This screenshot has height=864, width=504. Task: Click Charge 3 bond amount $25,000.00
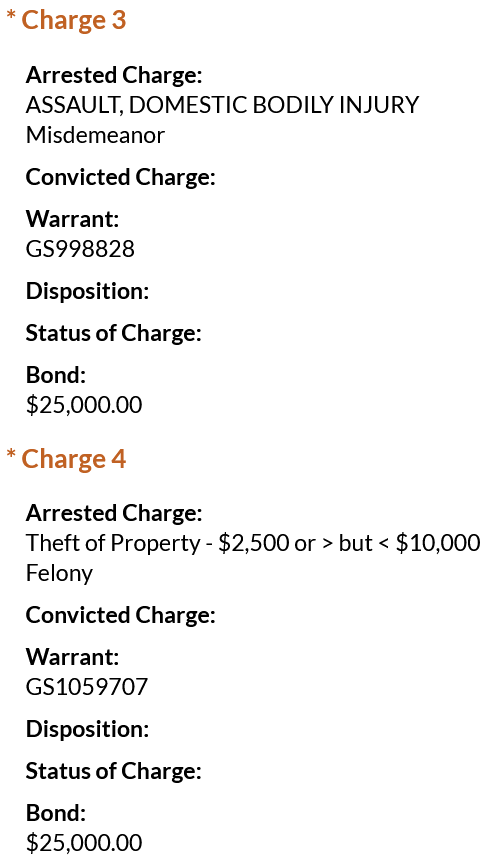(x=84, y=405)
